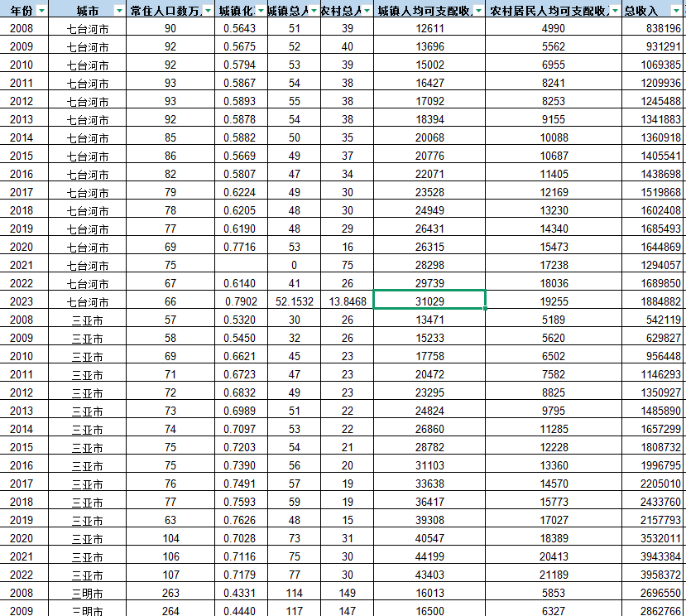This screenshot has height=616, width=686.
Task: Select the 0.7716 urbanization cell
Action: point(240,247)
